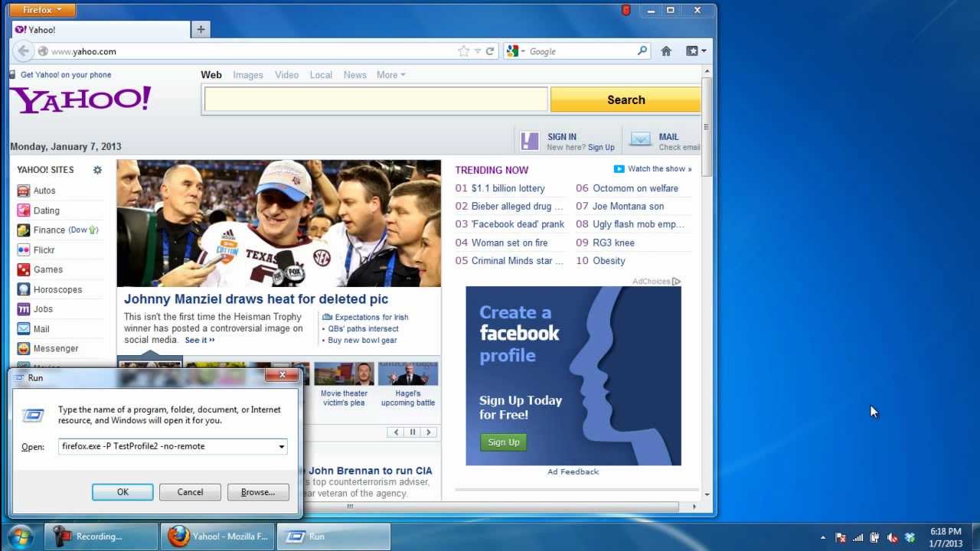Click the Windows Start button

click(x=21, y=536)
